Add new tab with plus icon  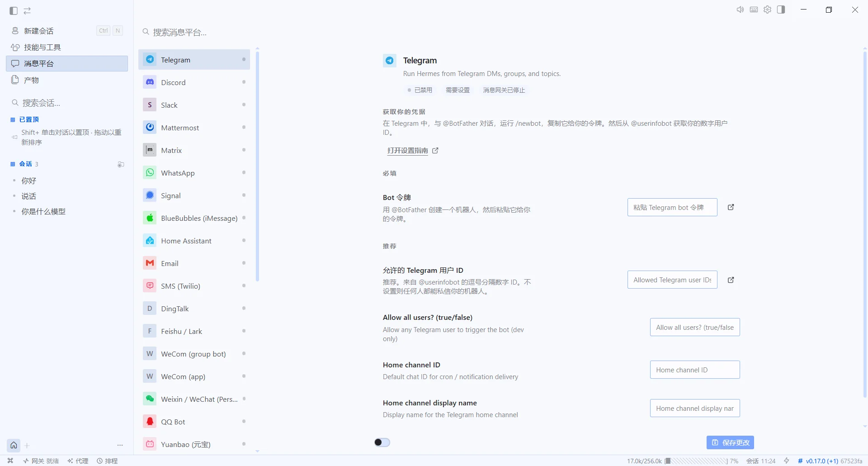coord(27,446)
